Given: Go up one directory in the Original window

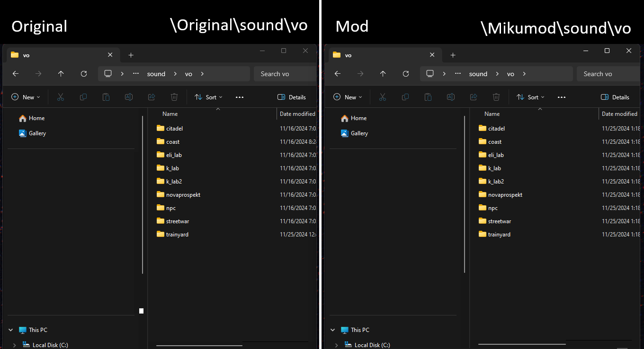Looking at the screenshot, I should coord(61,74).
